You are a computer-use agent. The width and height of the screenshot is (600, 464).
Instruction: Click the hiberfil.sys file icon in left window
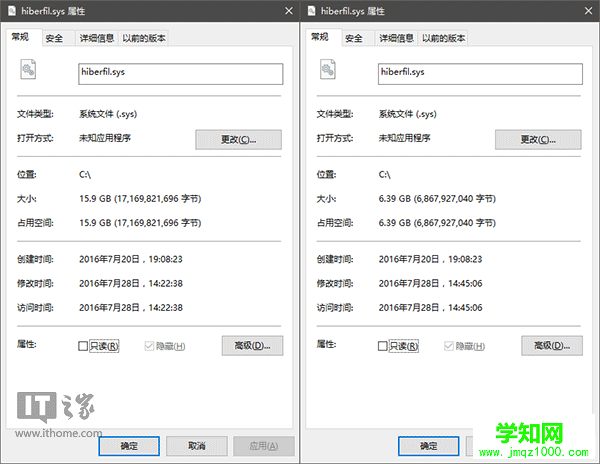point(28,69)
